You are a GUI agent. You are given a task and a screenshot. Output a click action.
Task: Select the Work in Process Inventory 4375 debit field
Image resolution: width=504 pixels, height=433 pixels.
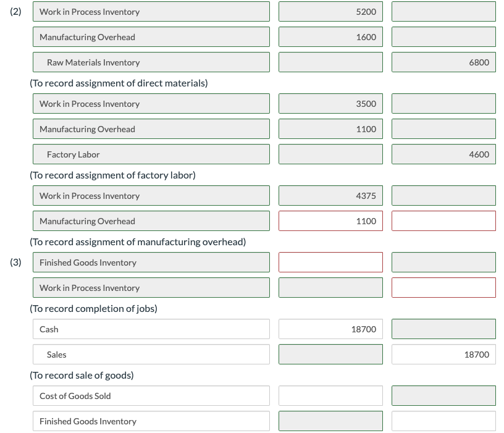(x=330, y=195)
